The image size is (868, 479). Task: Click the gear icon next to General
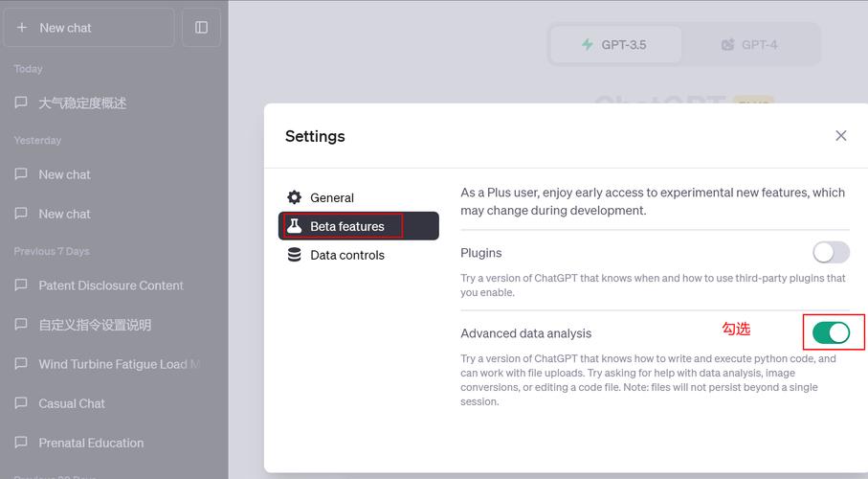(x=295, y=197)
